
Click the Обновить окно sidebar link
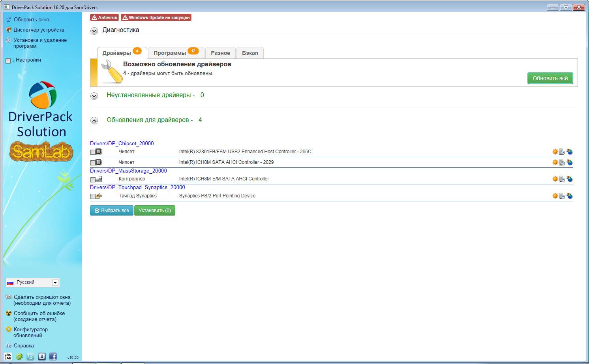(x=32, y=19)
